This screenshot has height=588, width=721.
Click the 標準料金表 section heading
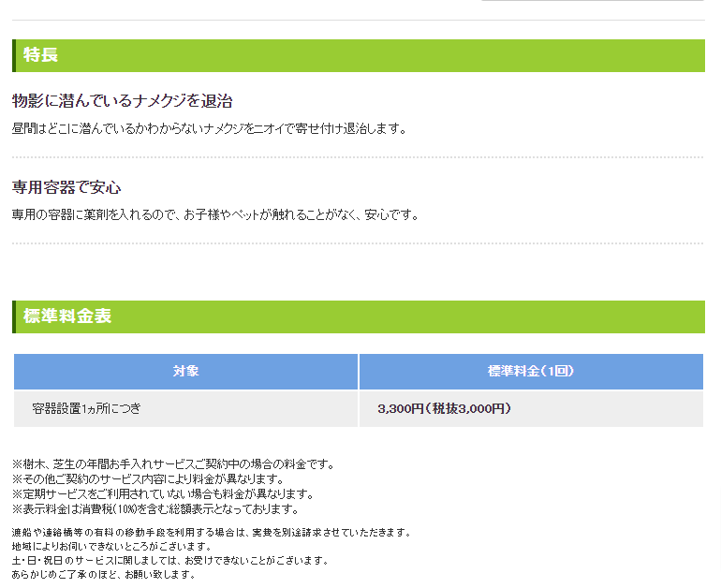pyautogui.click(x=67, y=316)
